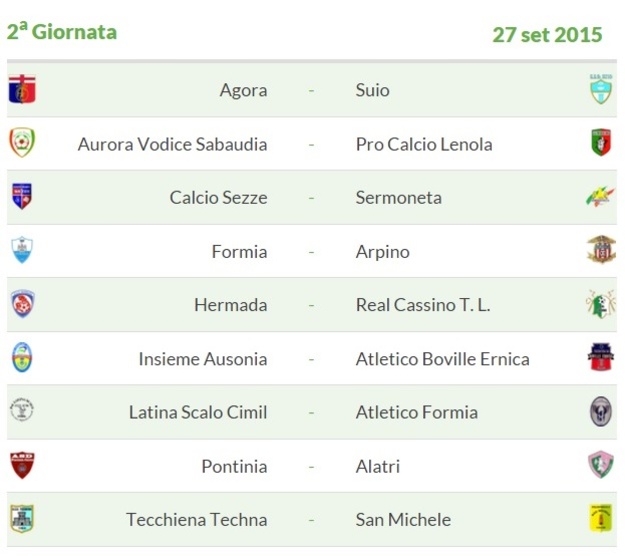This screenshot has width=625, height=556.
Task: Open the Atletico Boville Ernica team link
Action: (x=442, y=359)
